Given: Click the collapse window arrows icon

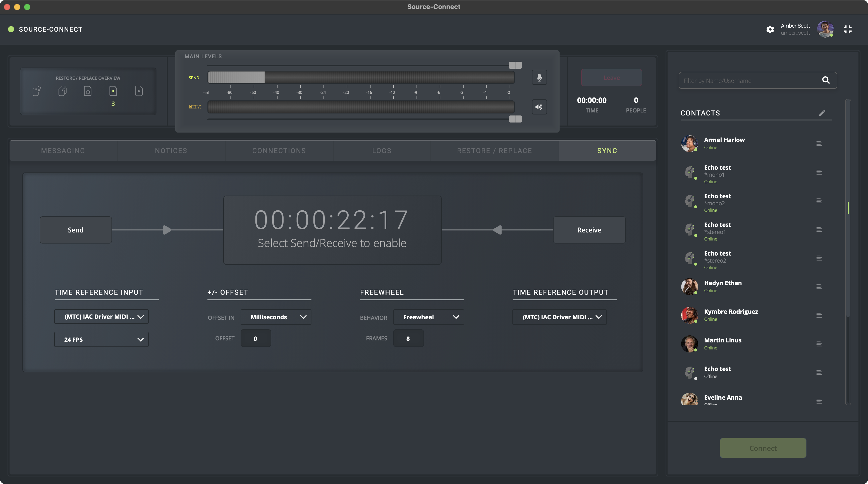Looking at the screenshot, I should tap(847, 29).
